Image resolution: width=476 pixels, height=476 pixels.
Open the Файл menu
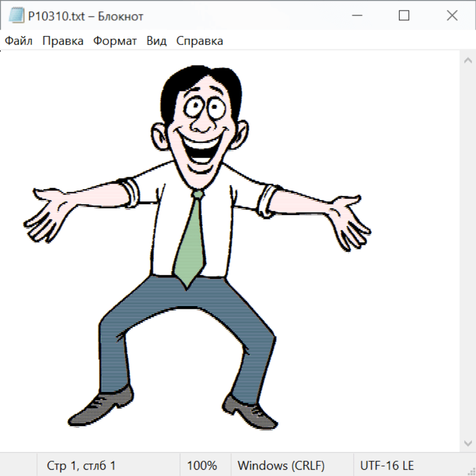click(19, 41)
